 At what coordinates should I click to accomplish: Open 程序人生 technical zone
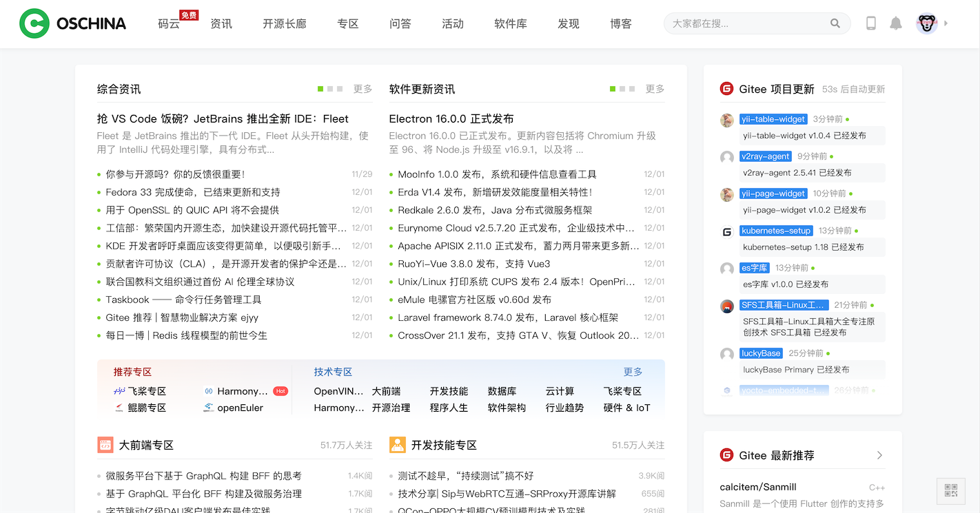tap(449, 408)
